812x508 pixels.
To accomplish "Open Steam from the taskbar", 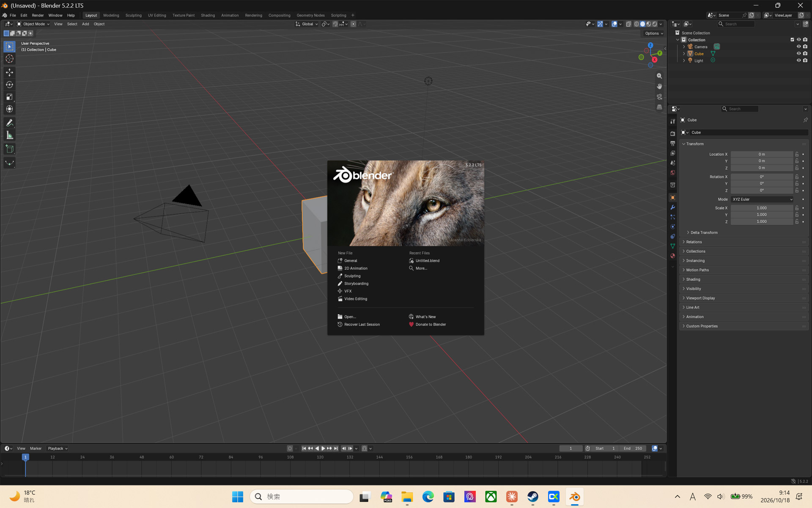I will (x=532, y=497).
